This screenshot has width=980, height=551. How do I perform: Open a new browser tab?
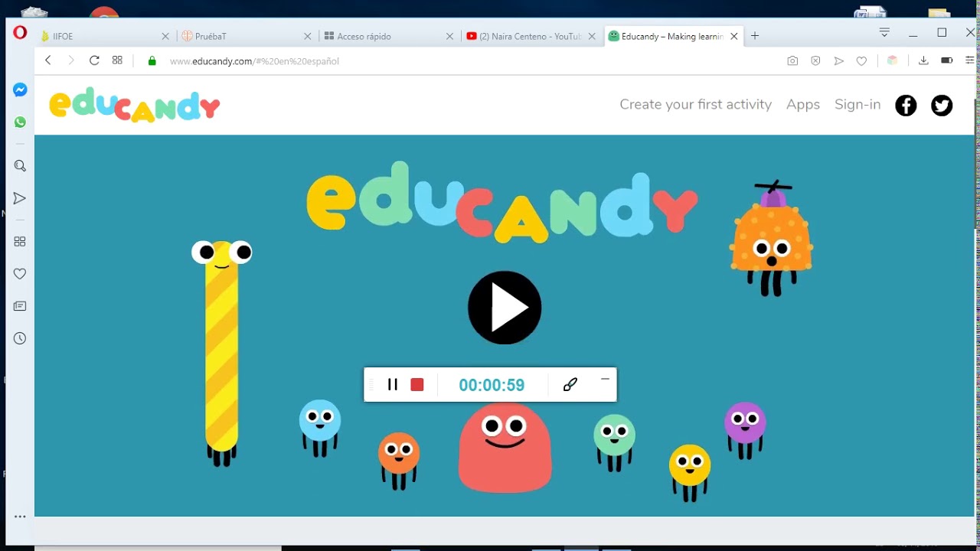[x=755, y=36]
